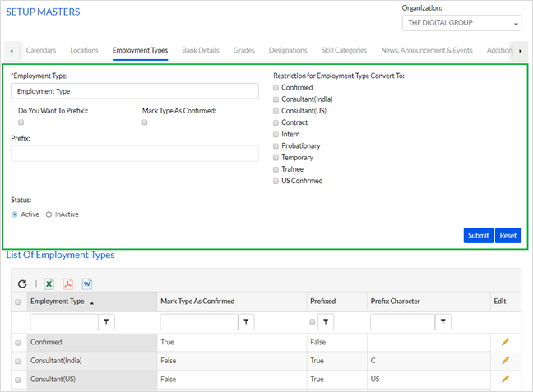
Task: Tick the Temporary restriction checkbox
Action: pos(276,158)
